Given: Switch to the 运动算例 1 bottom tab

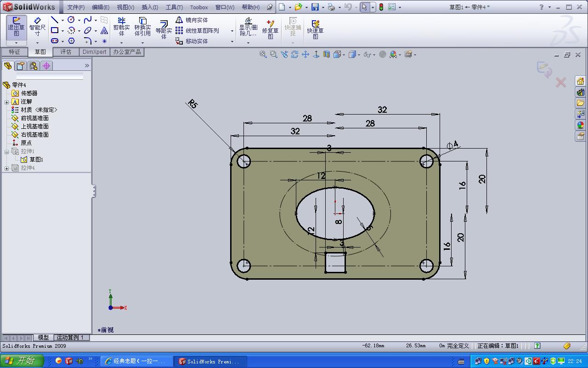Looking at the screenshot, I should (x=70, y=337).
